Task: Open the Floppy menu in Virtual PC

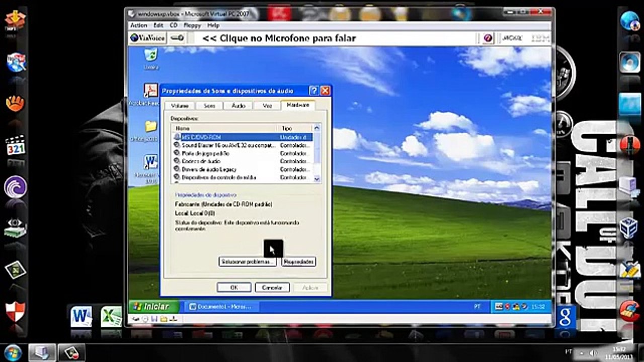Action: click(x=192, y=25)
